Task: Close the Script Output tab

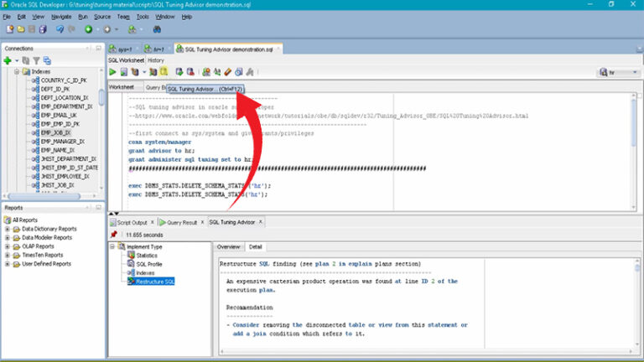Action: tap(153, 222)
